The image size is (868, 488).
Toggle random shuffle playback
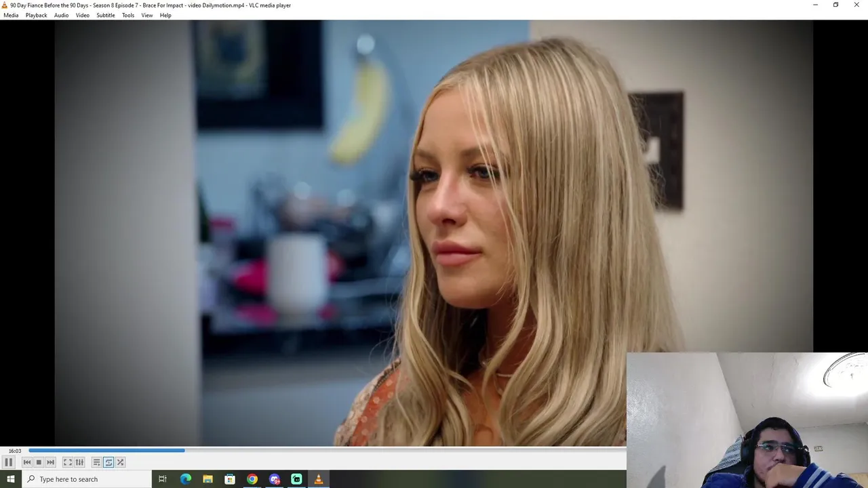click(120, 462)
